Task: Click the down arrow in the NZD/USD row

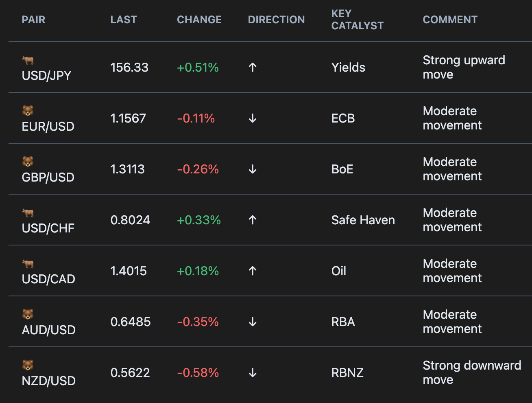Action: 253,373
